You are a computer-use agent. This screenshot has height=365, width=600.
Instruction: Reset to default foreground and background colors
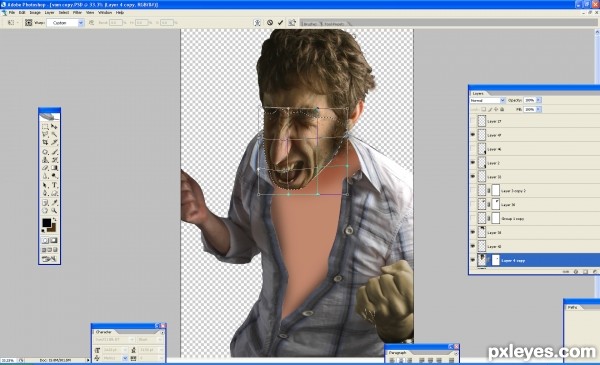43,231
